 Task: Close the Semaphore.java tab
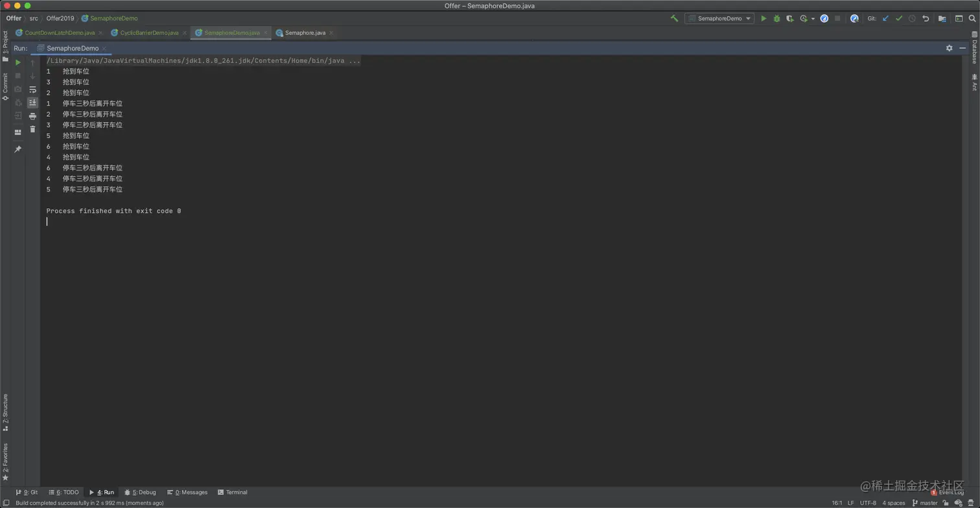click(331, 33)
